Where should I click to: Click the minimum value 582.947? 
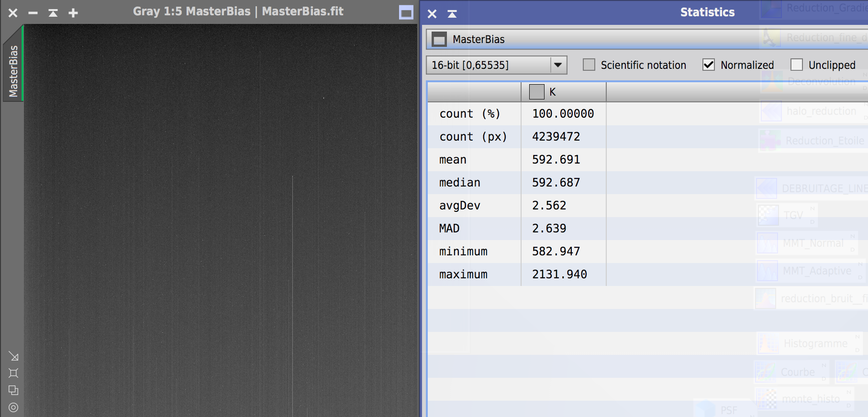(556, 252)
